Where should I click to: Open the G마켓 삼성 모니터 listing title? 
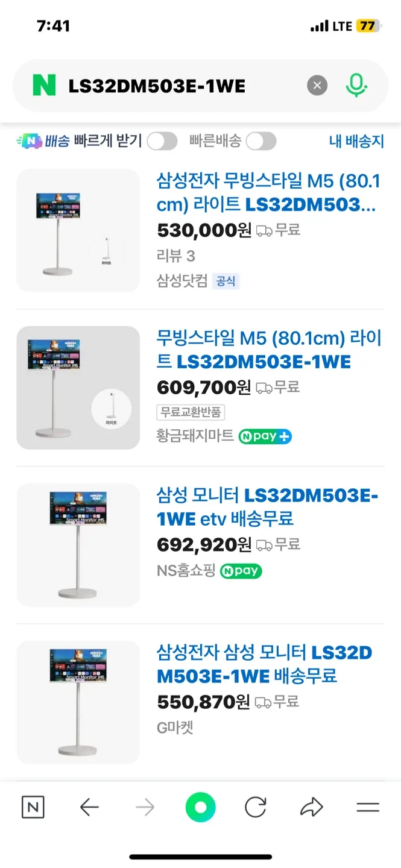coord(264,664)
